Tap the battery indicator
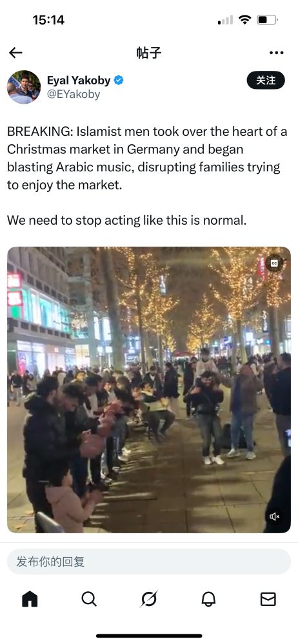 pos(267,20)
